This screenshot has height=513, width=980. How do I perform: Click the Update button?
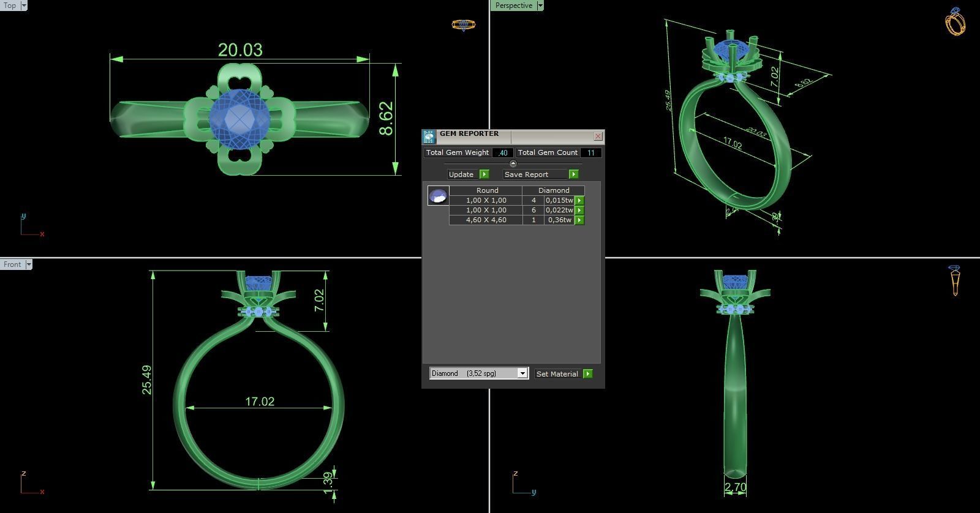462,174
